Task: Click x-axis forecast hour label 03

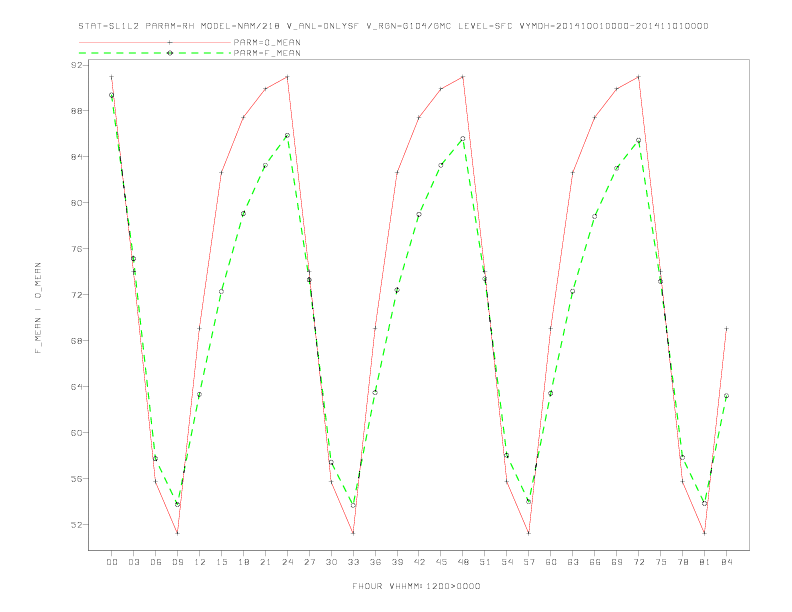Action: click(134, 562)
